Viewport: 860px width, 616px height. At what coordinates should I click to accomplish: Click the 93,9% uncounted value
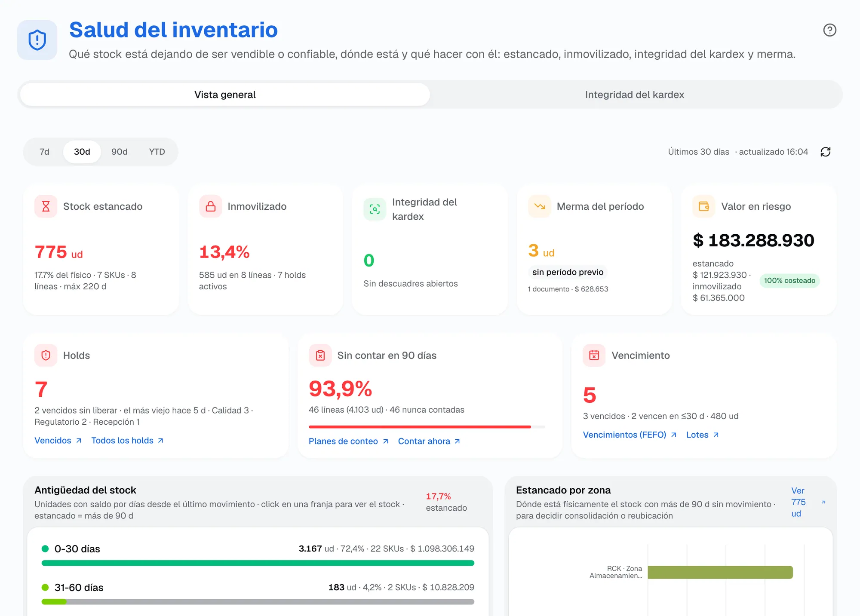coord(341,389)
